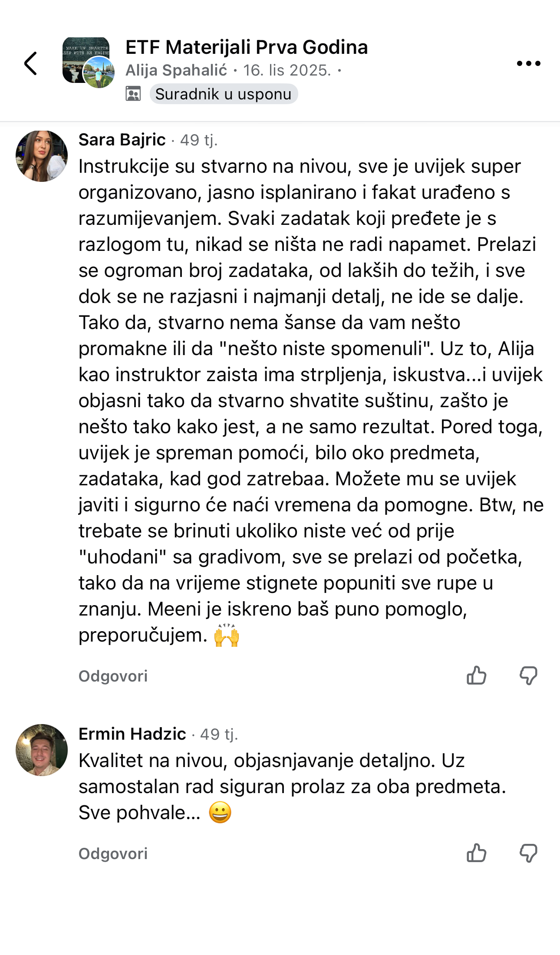Dislike Sara Bajric's comment with thumbs down
The height and width of the screenshot is (955, 560).
point(528,676)
